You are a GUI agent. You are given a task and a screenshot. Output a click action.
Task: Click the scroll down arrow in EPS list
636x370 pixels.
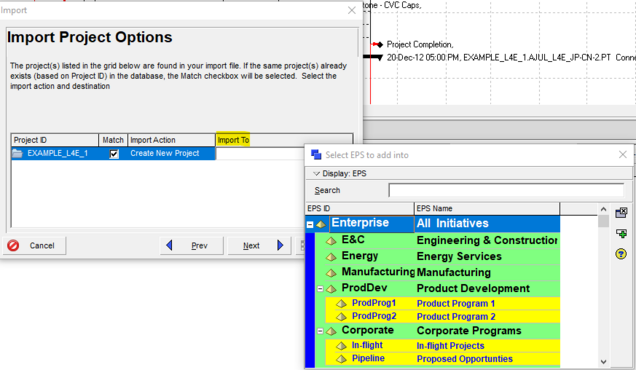(603, 361)
